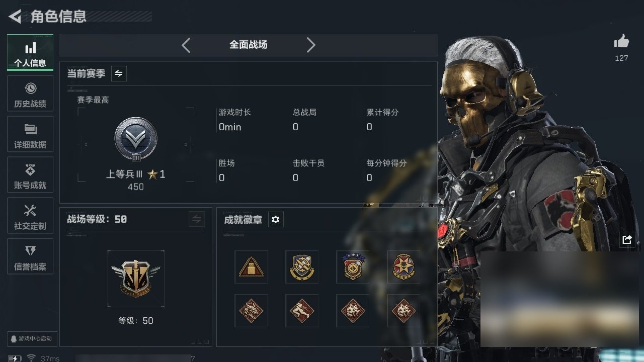Screen dimensions: 644x362
Task: Click the 上等兵 III rank emblem
Action: point(136,139)
